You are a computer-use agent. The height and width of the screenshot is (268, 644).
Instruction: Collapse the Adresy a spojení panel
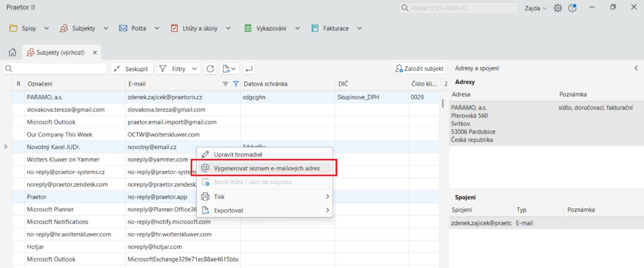coord(636,68)
